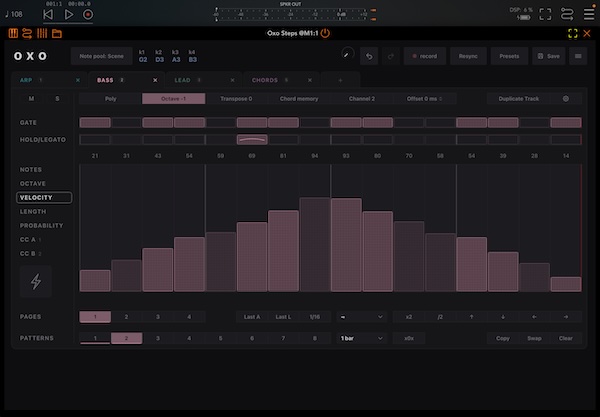Open the Transpose 0 selector
Screen dimensions: 600x417
236,99
